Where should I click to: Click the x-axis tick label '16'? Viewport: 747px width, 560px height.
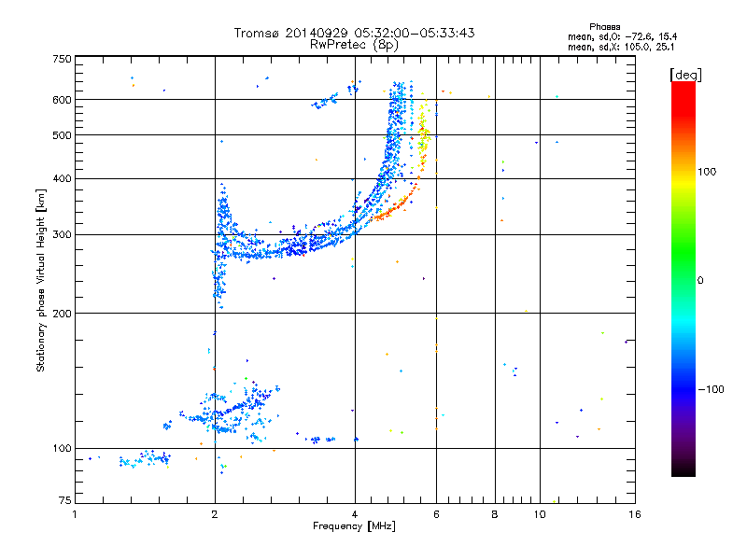[x=635, y=514]
